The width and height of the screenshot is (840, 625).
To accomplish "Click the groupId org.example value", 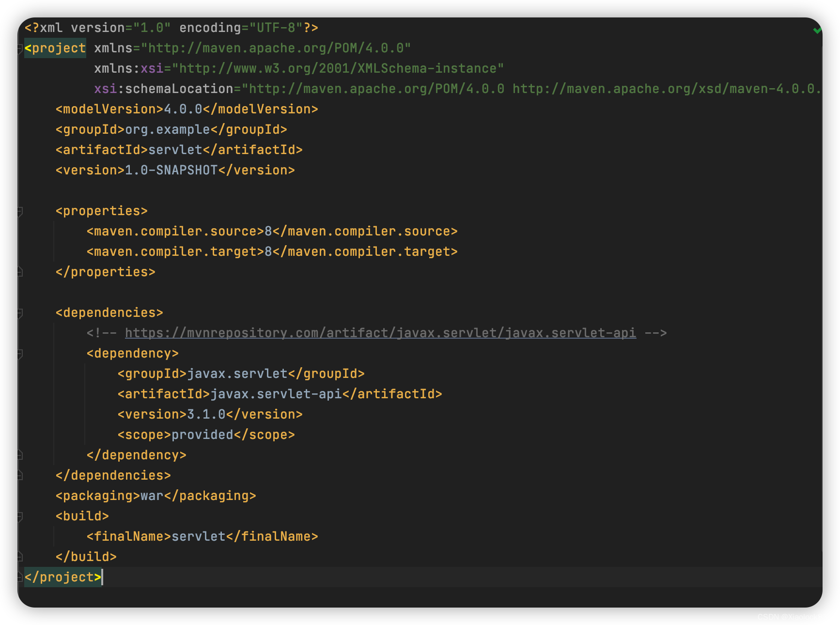I will click(167, 129).
